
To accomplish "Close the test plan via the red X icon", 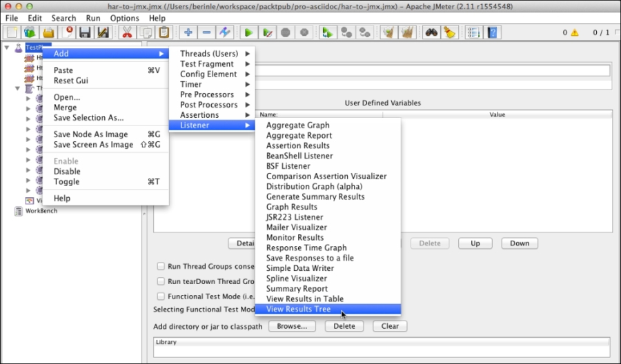I will [x=67, y=32].
